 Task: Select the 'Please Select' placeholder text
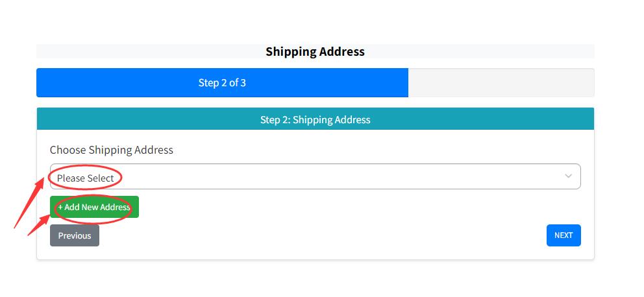point(85,178)
